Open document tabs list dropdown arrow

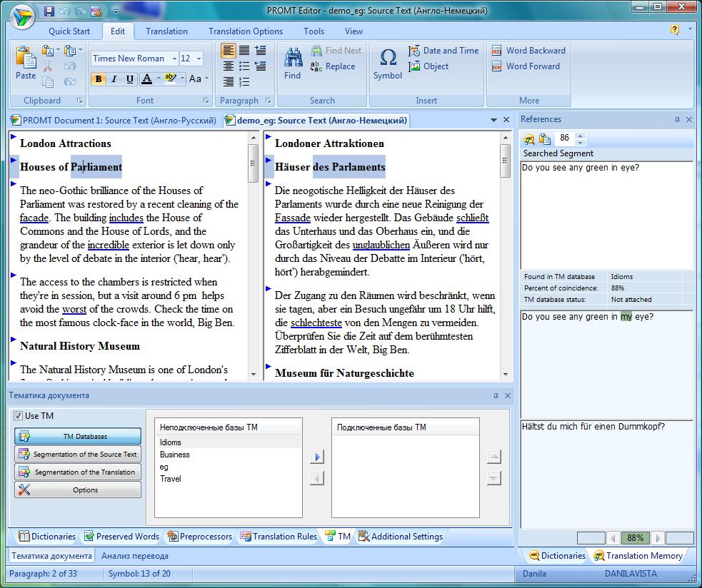click(x=493, y=120)
